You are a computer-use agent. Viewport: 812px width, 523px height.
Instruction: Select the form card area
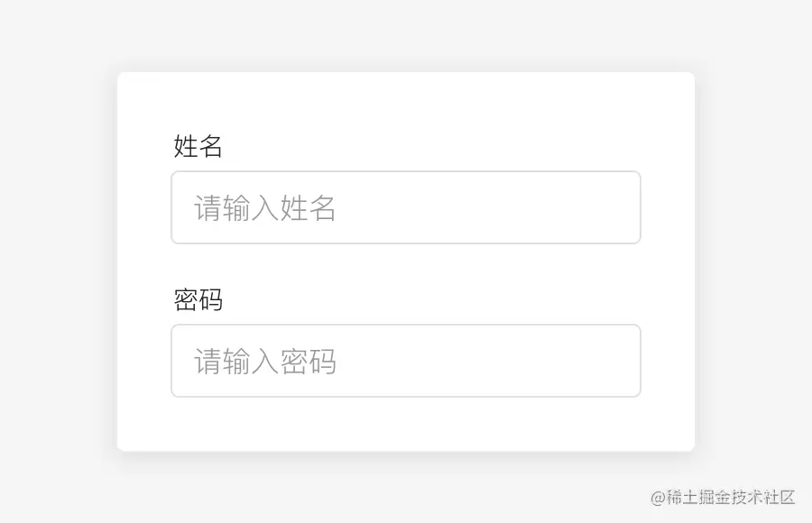(x=406, y=261)
